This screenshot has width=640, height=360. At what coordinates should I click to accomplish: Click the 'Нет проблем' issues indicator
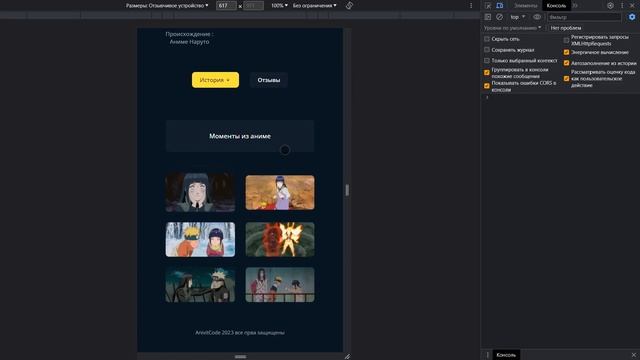566,28
